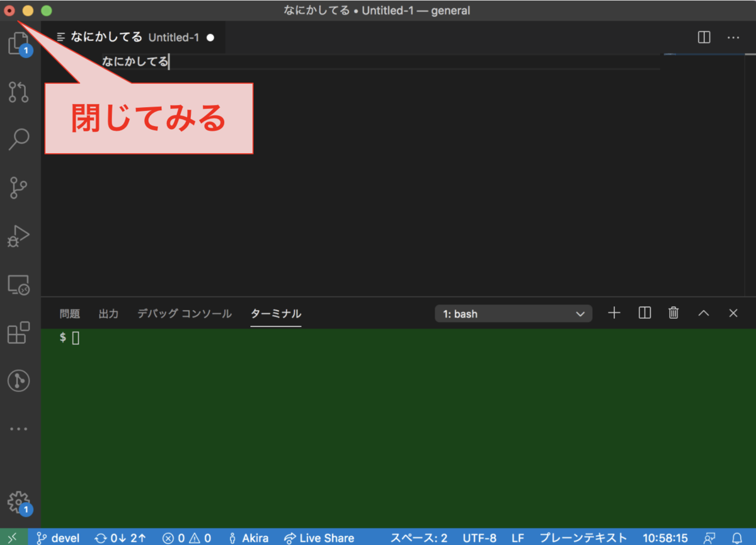Close the terminal panel with X
Viewport: 756px width, 545px height.
[x=733, y=313]
